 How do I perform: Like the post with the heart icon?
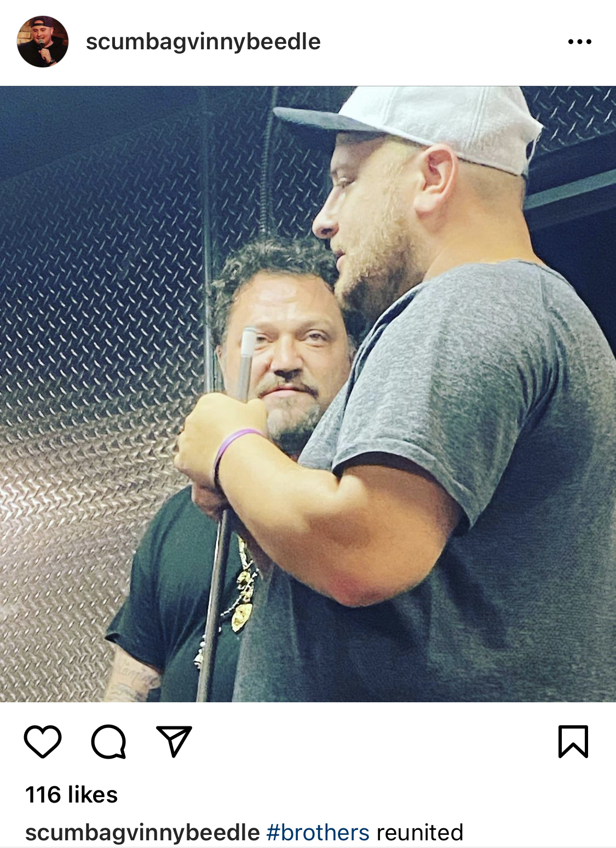pyautogui.click(x=43, y=741)
